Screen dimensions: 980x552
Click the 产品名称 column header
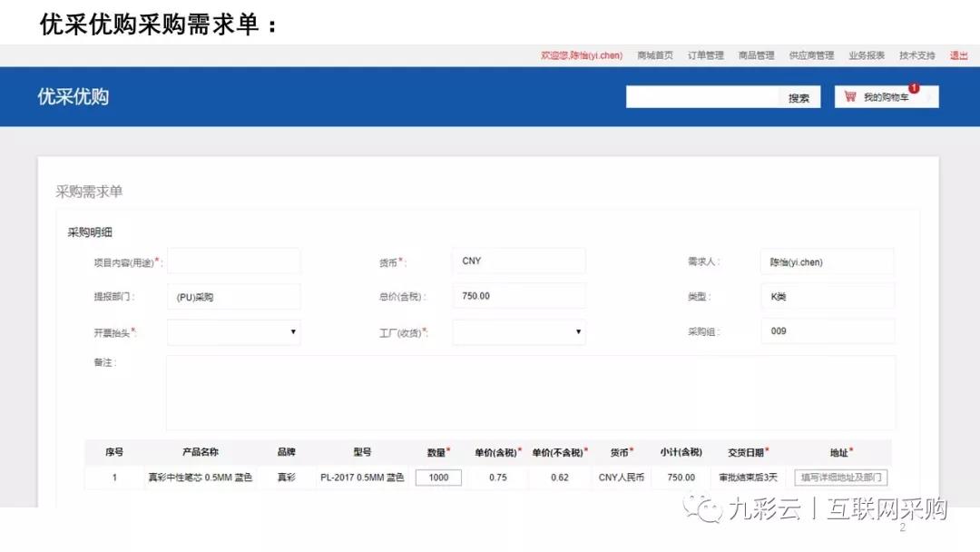[x=200, y=452]
